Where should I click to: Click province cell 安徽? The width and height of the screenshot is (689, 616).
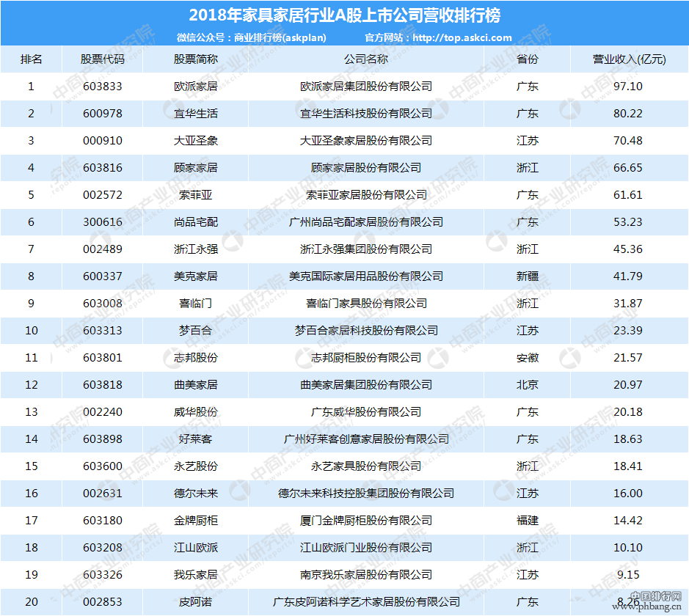(528, 358)
